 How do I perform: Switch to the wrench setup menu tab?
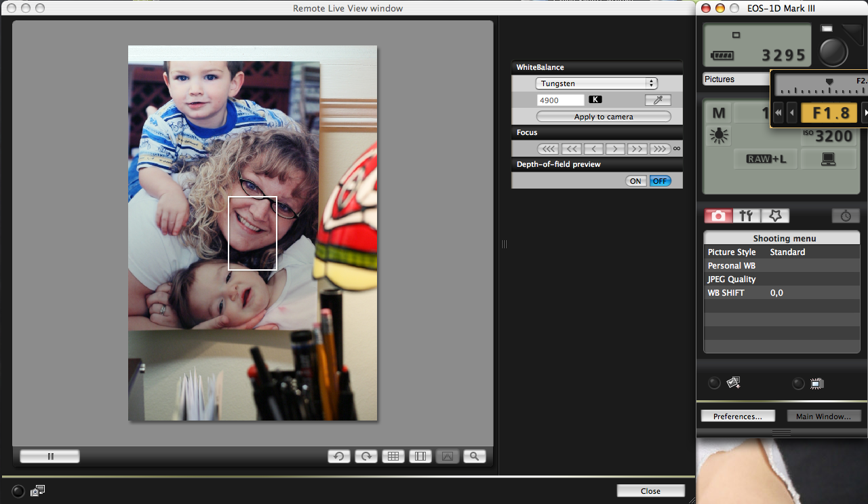746,216
